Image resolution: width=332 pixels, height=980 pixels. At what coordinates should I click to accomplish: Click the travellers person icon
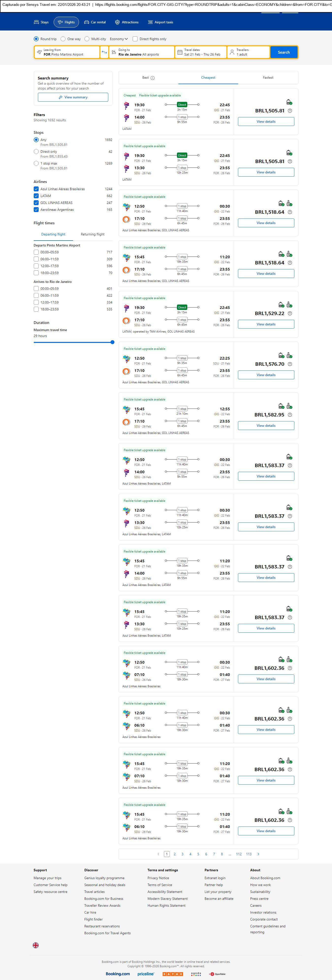232,52
